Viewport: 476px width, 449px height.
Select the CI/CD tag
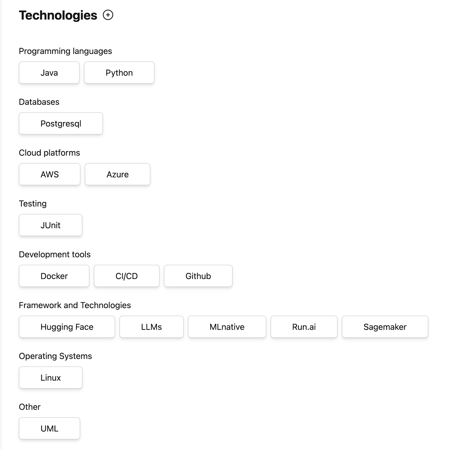click(126, 276)
